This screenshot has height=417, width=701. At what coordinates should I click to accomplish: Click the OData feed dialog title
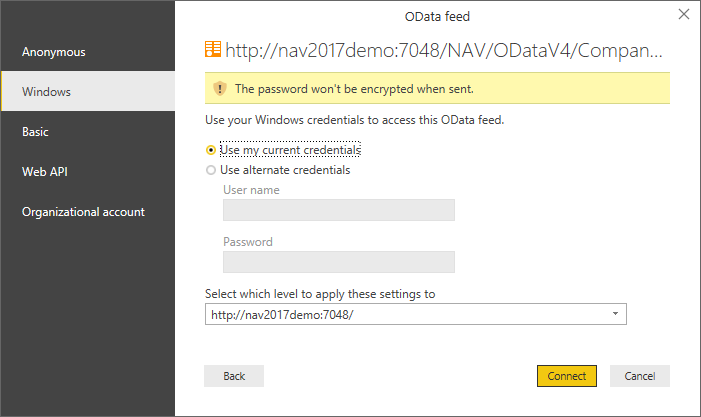click(436, 14)
